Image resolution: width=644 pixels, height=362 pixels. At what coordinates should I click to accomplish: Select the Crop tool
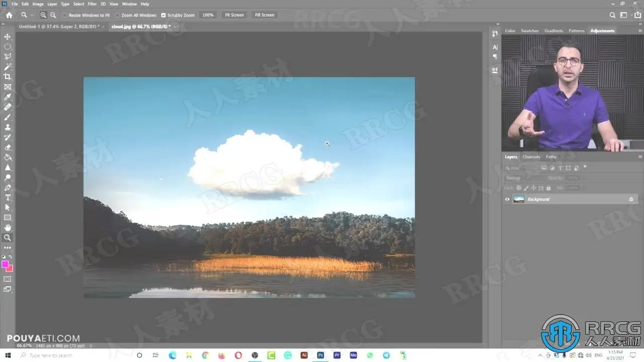click(x=8, y=77)
